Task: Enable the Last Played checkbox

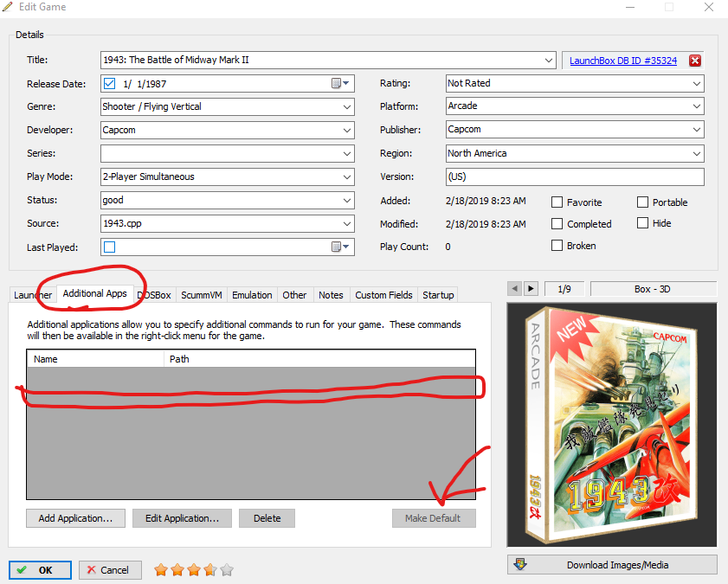Action: (x=110, y=247)
